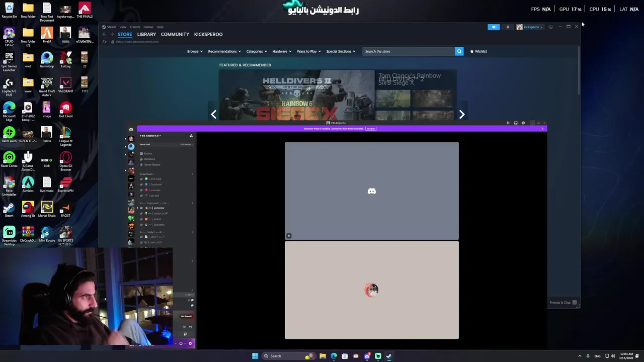Open ExpressVPN desktop shortcut
This screenshot has height=362, width=644.
(x=65, y=185)
